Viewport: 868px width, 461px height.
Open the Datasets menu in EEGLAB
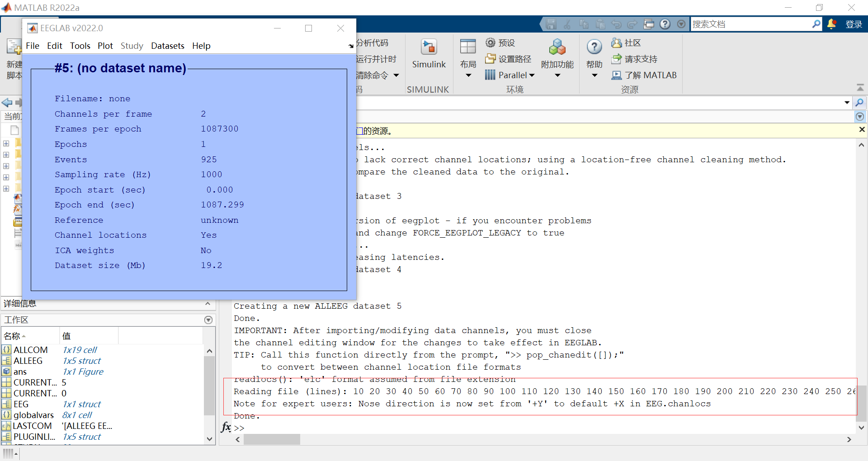[168, 46]
